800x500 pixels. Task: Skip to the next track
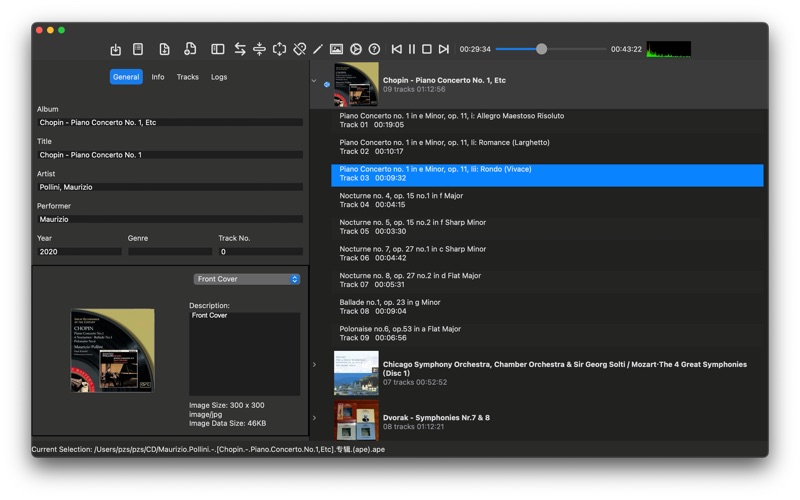tap(443, 49)
